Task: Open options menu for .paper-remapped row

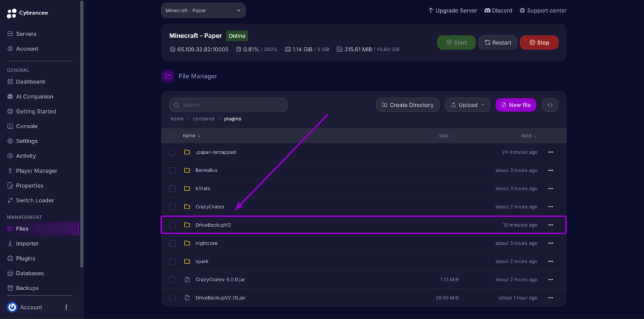Action: click(550, 152)
